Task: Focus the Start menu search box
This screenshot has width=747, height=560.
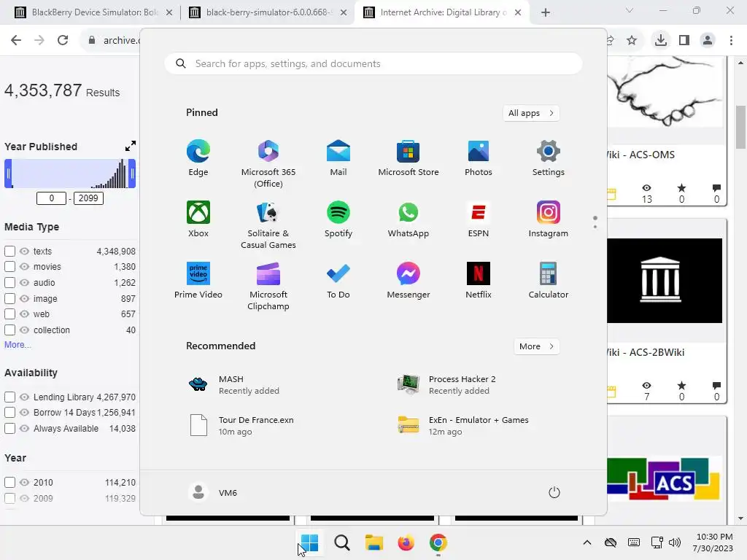Action: tap(373, 64)
